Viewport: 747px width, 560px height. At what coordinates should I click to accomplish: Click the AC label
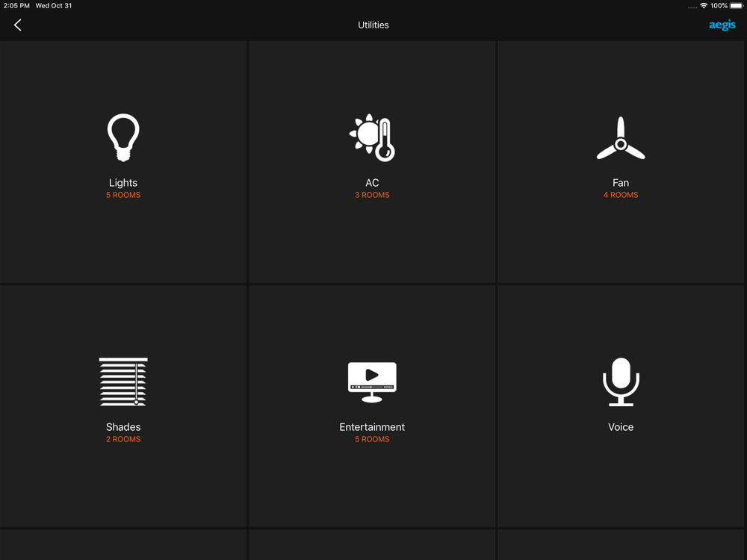tap(372, 183)
